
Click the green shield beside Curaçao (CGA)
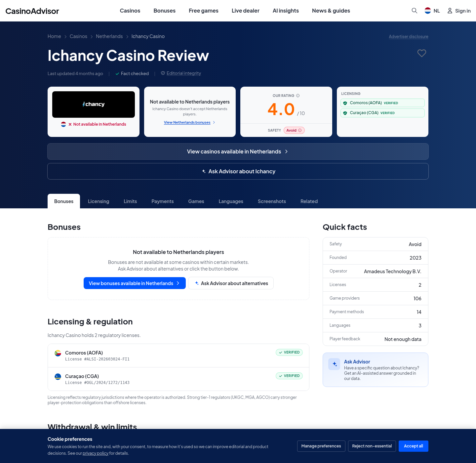(x=345, y=113)
